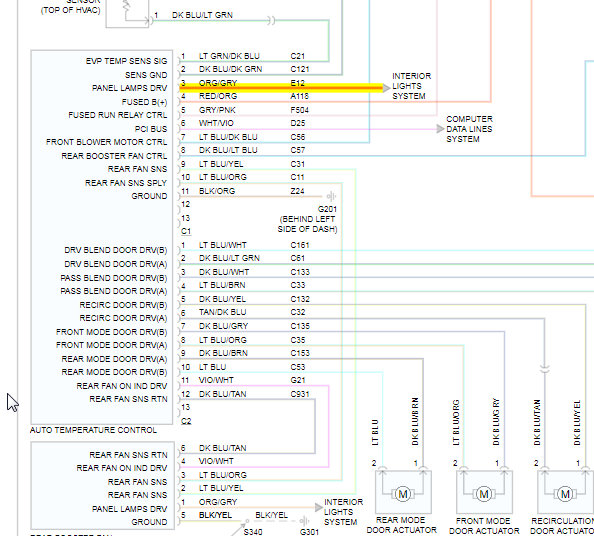
Task: Click circuit code C931
Action: pyautogui.click(x=300, y=394)
